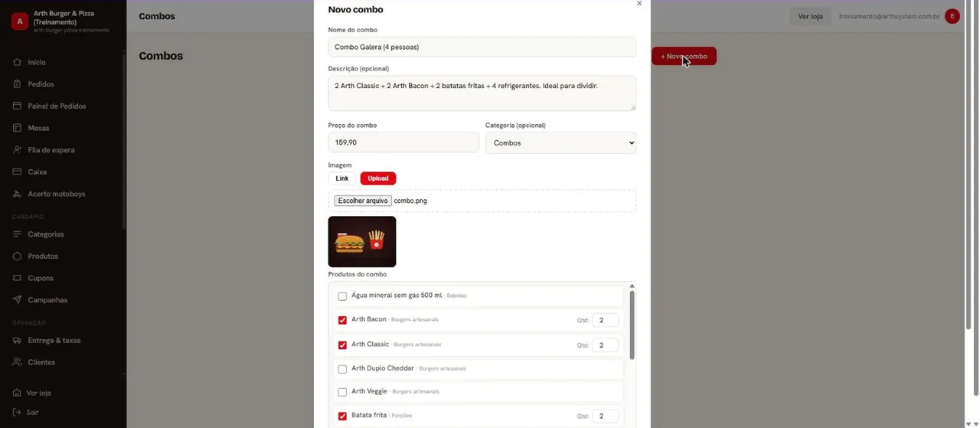The height and width of the screenshot is (428, 980).
Task: Check the Água mineral sem gás checkbox
Action: pos(342,296)
